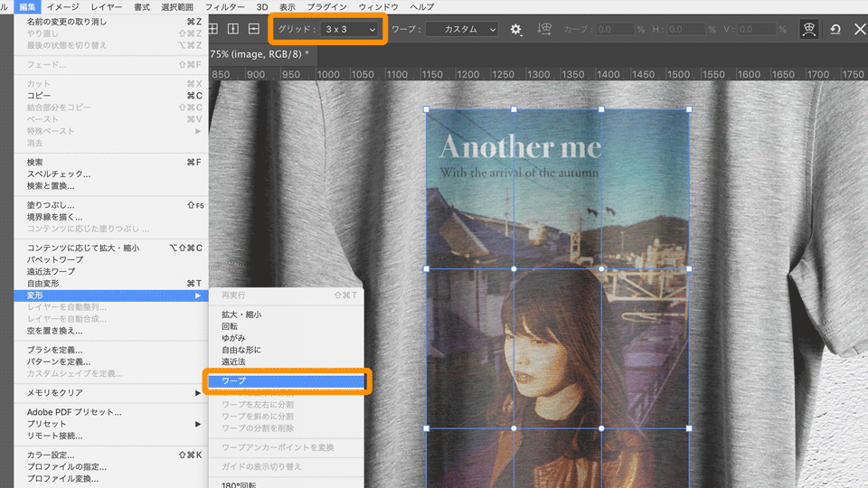Select 拡大・縮小 in the transform submenu
868x488 pixels.
point(287,314)
